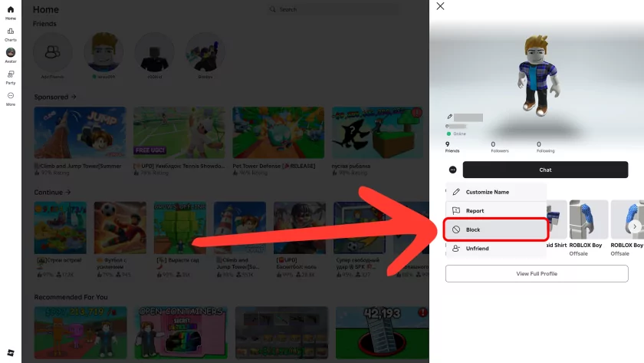Open friend Bobbys' avatar
644x363 pixels.
point(205,53)
